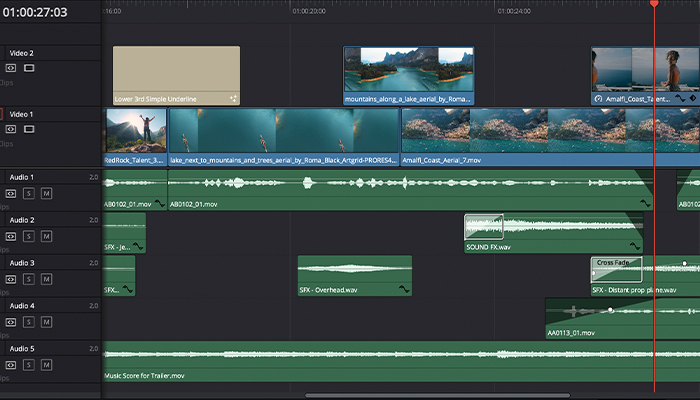Screen dimensions: 700x400
Task: Solo the Audio 1 track
Action: (29, 193)
